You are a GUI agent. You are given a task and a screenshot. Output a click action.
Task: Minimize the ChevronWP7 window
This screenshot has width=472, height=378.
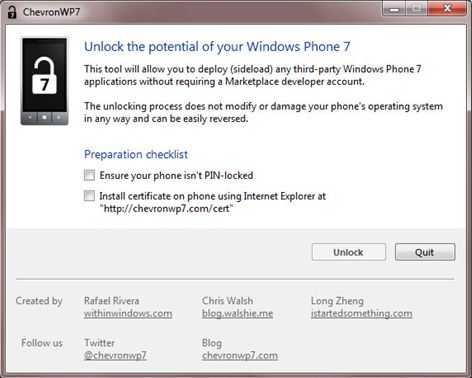tap(394, 9)
